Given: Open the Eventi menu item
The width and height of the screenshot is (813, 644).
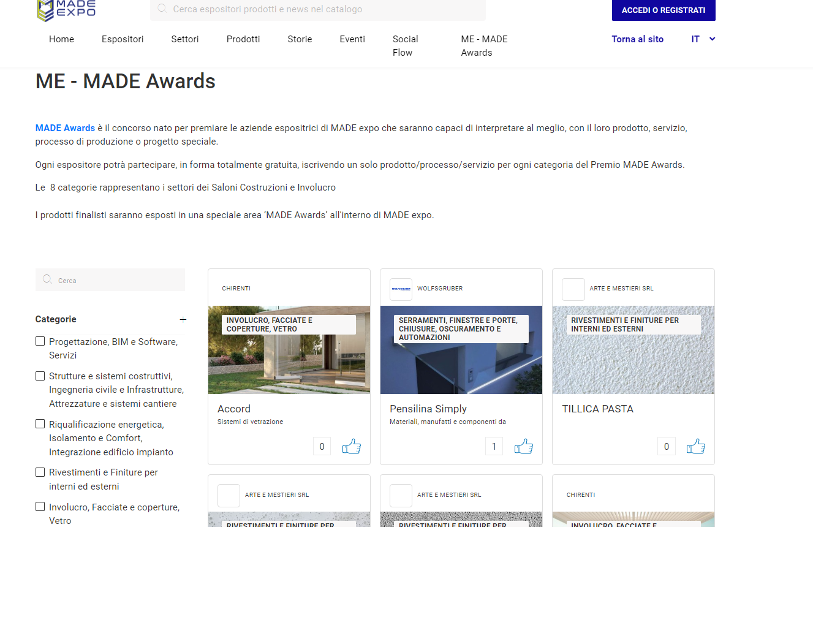Looking at the screenshot, I should [352, 39].
